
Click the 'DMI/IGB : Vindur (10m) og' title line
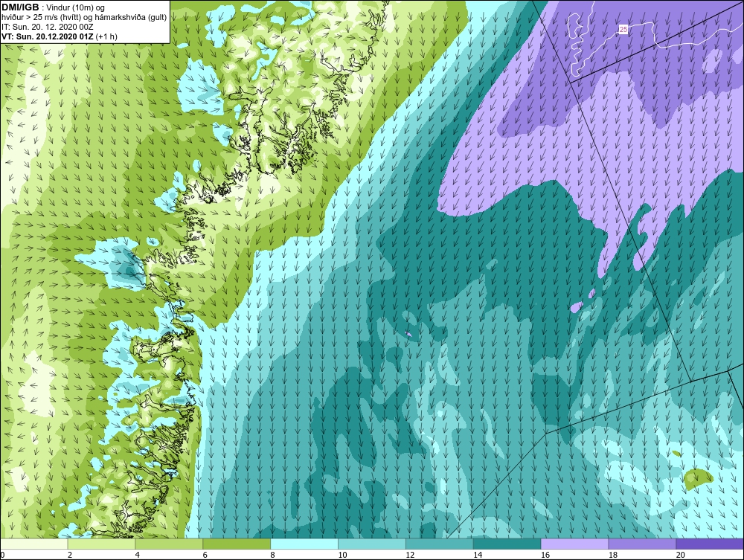point(54,7)
